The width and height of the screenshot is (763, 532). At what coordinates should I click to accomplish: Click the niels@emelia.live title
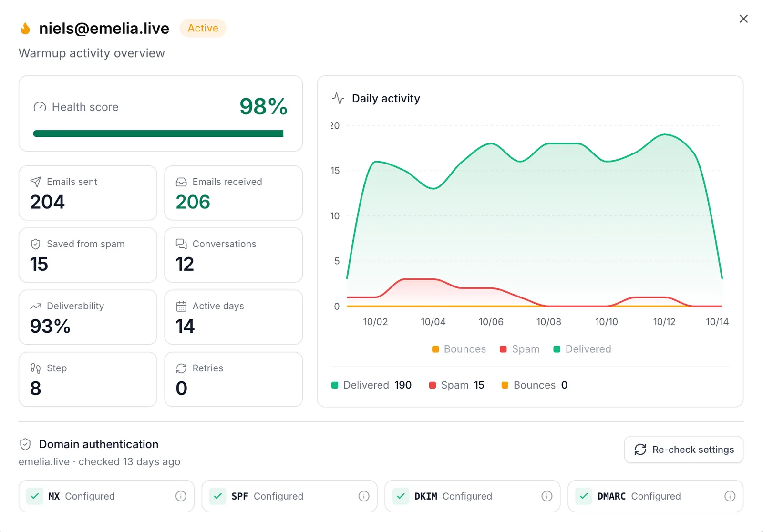104,29
